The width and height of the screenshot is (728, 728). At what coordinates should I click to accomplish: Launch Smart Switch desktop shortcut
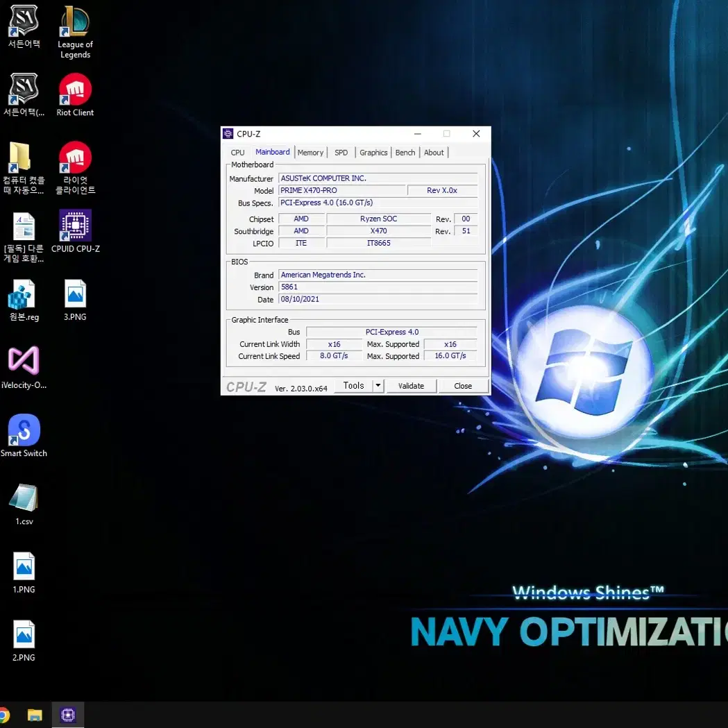(24, 436)
